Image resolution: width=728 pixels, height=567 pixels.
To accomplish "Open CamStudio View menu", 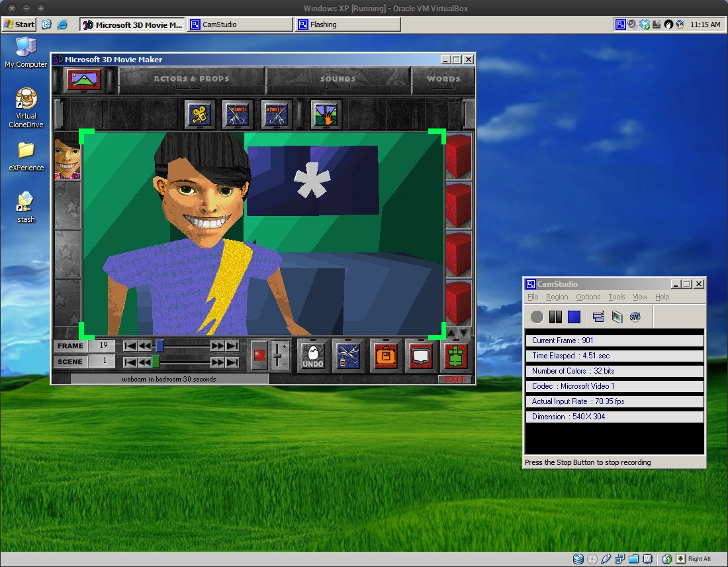I will 640,297.
